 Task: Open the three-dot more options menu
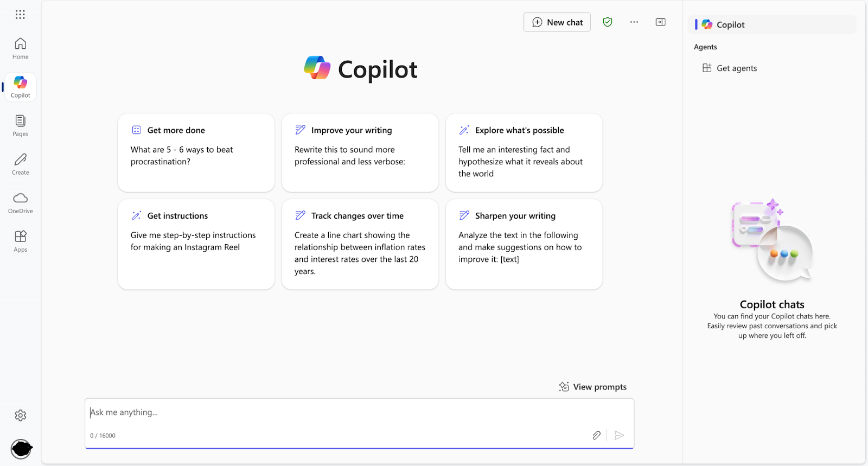(x=634, y=22)
